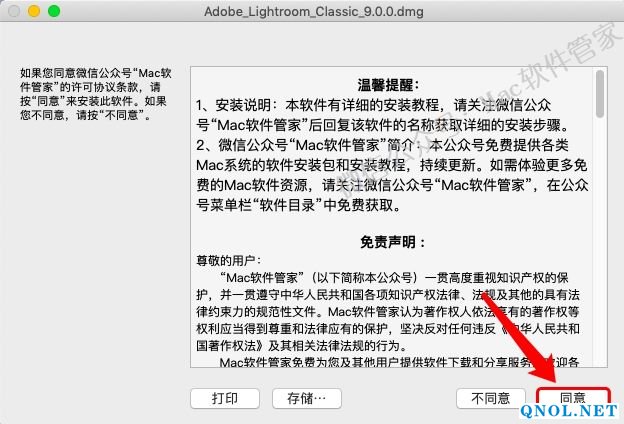Print the license via 打印 button
624x424 pixels.
225,398
